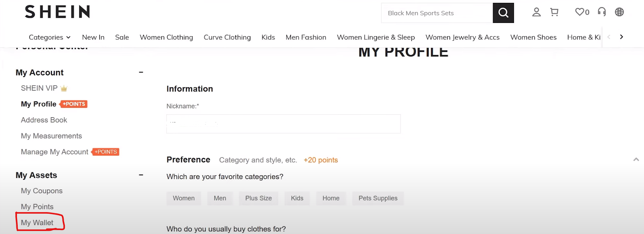The image size is (644, 234).
Task: Collapse the Preference section chevron
Action: point(636,159)
